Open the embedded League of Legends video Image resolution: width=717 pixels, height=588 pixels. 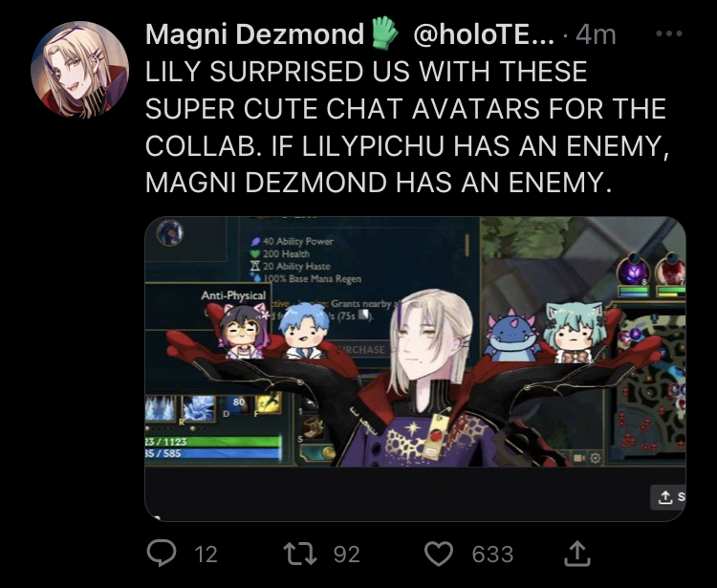coord(415,368)
